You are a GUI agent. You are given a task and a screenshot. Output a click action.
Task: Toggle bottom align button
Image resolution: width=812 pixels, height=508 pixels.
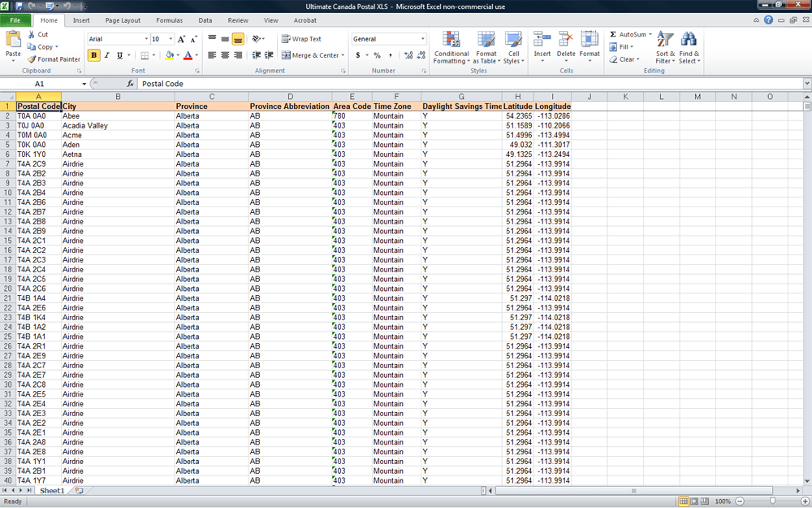(x=238, y=39)
